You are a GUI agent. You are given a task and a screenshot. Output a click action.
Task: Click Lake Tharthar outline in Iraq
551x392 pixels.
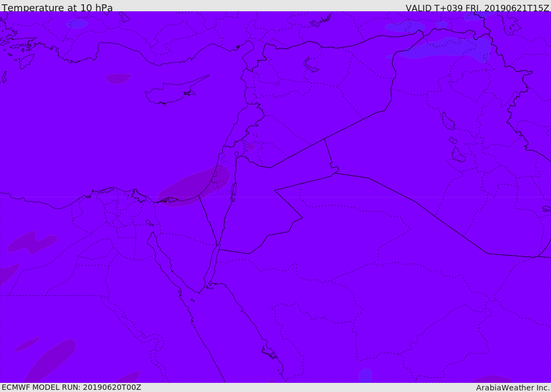(448, 121)
